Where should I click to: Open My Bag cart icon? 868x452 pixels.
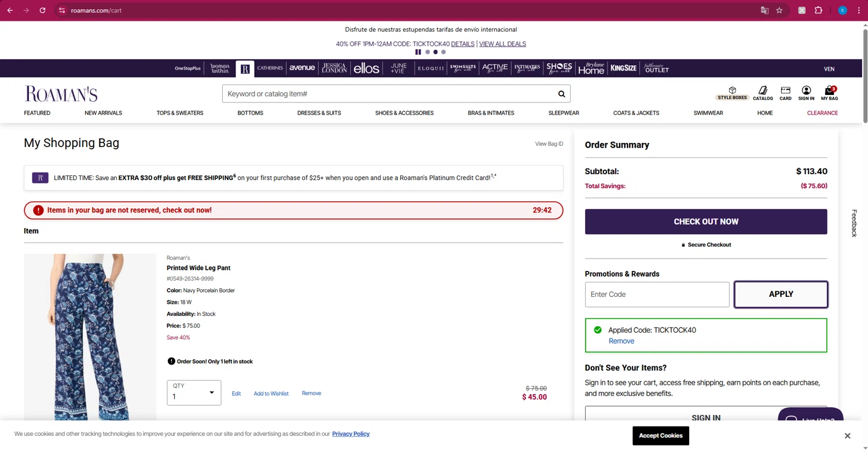click(829, 93)
